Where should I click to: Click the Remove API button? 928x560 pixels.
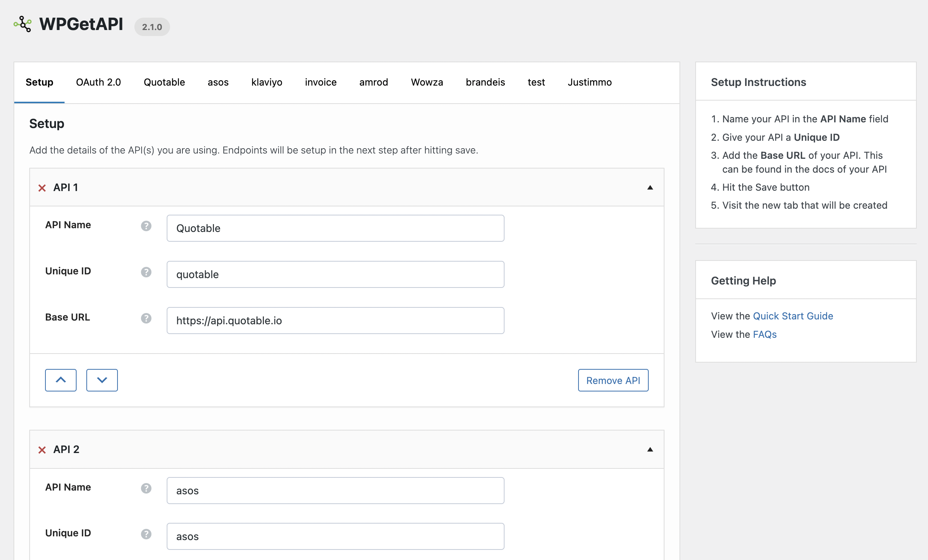click(x=613, y=380)
